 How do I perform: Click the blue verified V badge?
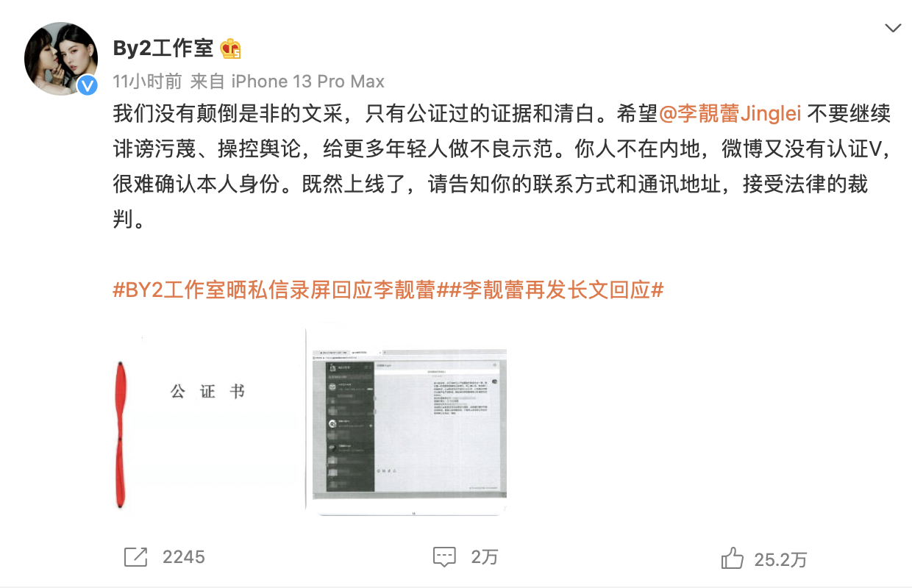(88, 85)
